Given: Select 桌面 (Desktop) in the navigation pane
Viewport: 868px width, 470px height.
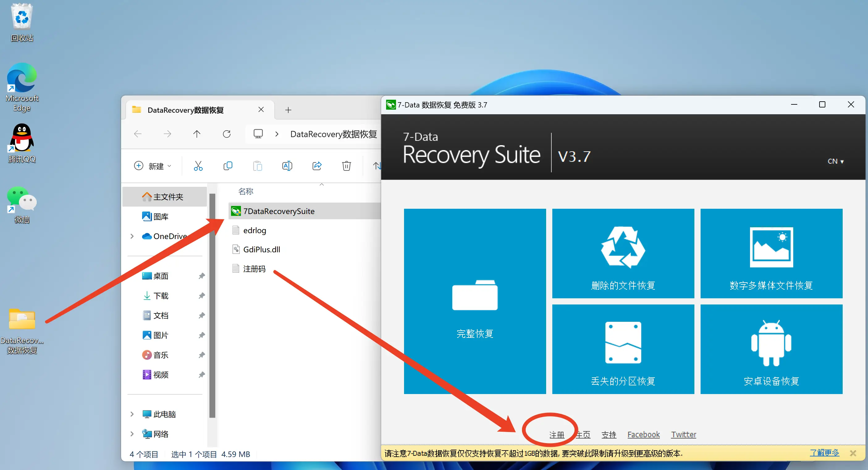Looking at the screenshot, I should coord(161,276).
